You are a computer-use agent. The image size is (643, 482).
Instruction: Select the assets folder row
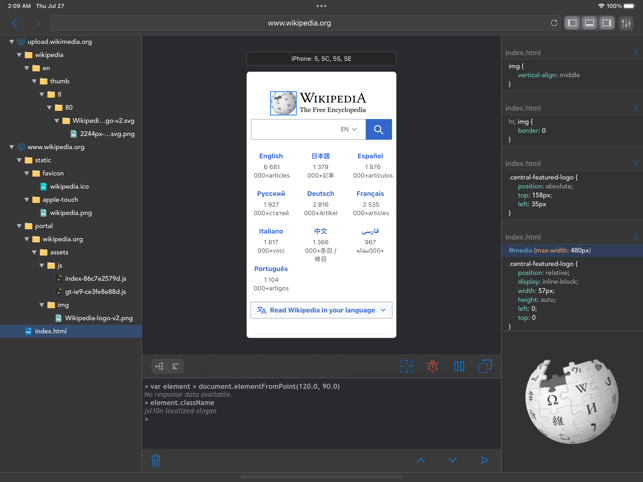(x=71, y=252)
